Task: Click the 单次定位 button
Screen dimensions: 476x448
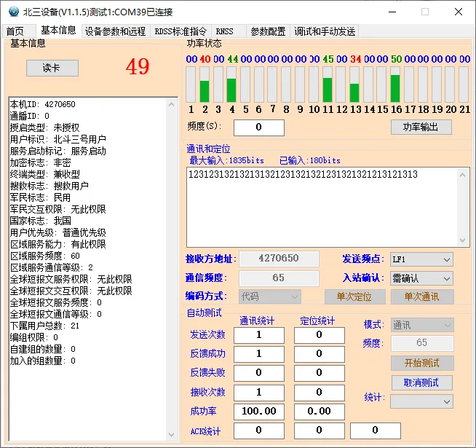Action: 354,296
